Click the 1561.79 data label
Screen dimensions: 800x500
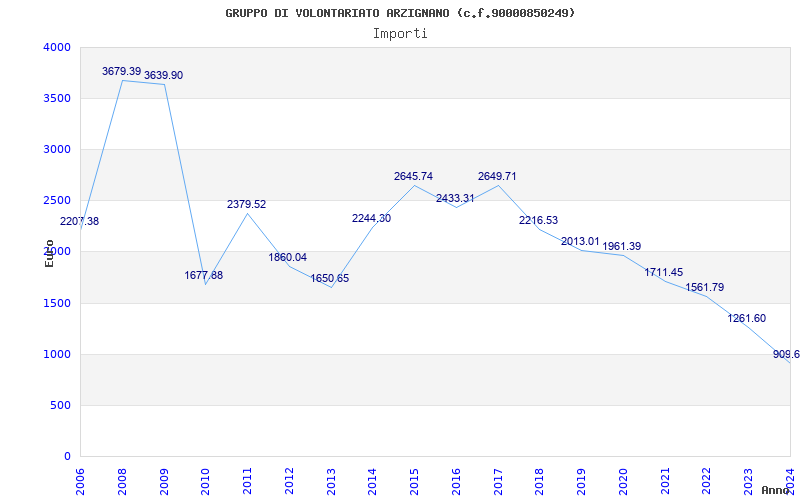[x=705, y=288]
